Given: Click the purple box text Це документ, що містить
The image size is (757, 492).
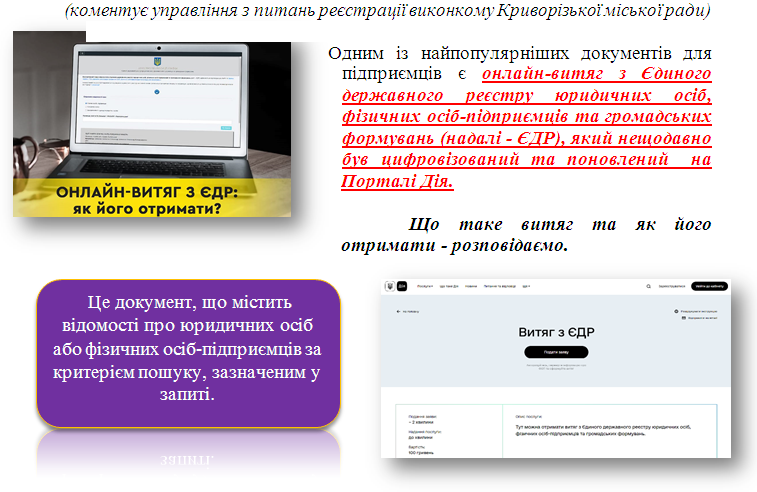Looking at the screenshot, I should [x=187, y=348].
